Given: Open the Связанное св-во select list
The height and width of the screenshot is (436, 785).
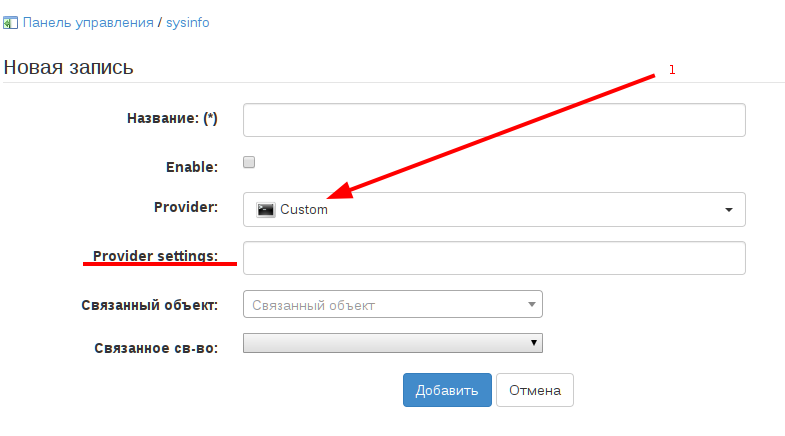Looking at the screenshot, I should [385, 343].
